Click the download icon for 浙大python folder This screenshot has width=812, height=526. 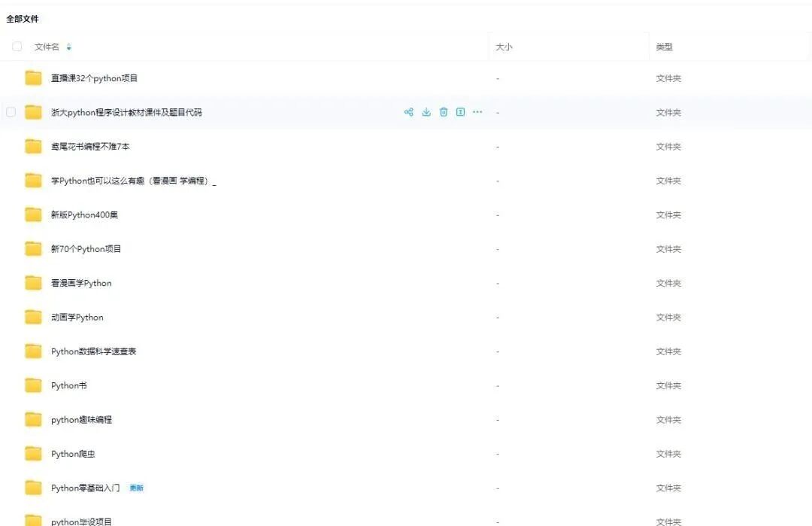pos(426,112)
